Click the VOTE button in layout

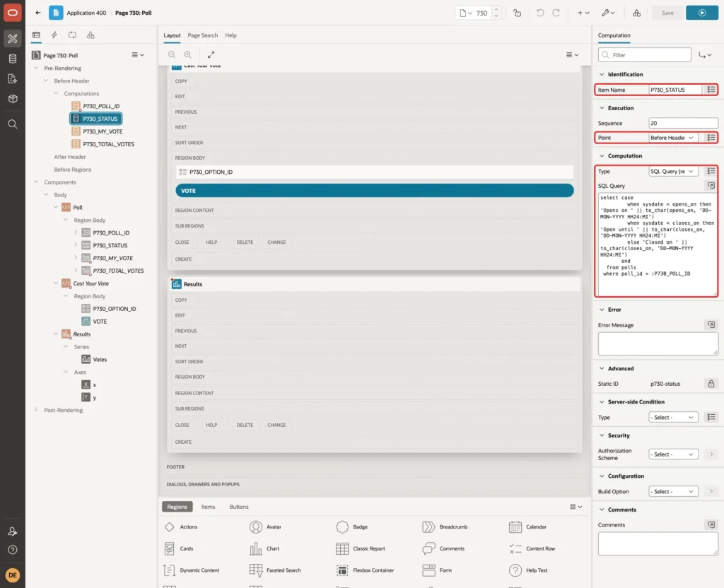tap(375, 191)
